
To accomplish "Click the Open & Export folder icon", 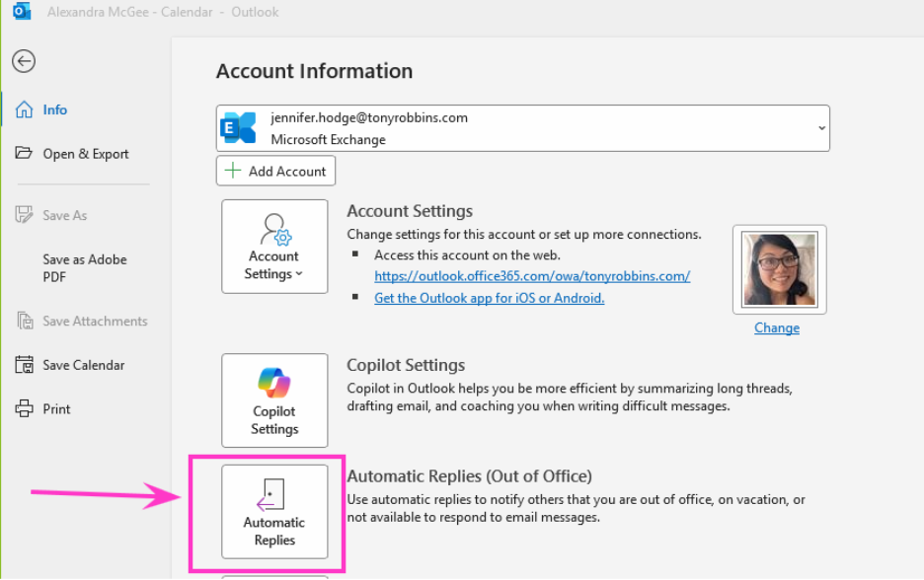I will pyautogui.click(x=24, y=153).
